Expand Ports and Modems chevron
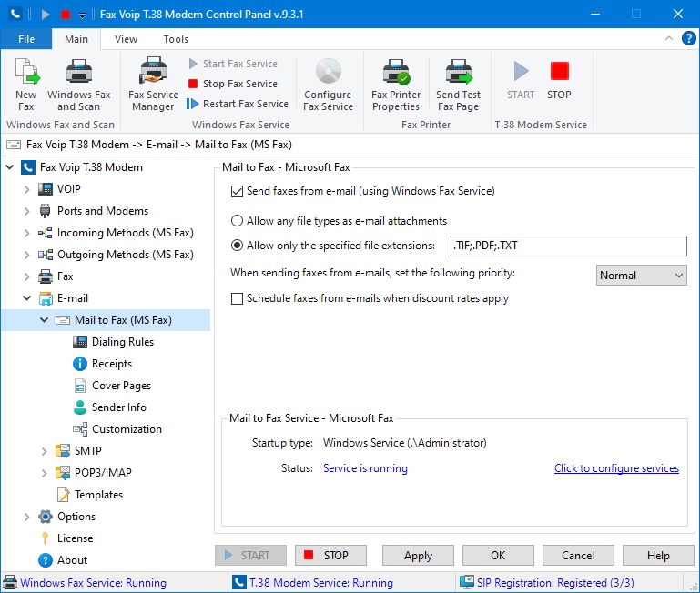Image resolution: width=700 pixels, height=593 pixels. click(x=26, y=211)
